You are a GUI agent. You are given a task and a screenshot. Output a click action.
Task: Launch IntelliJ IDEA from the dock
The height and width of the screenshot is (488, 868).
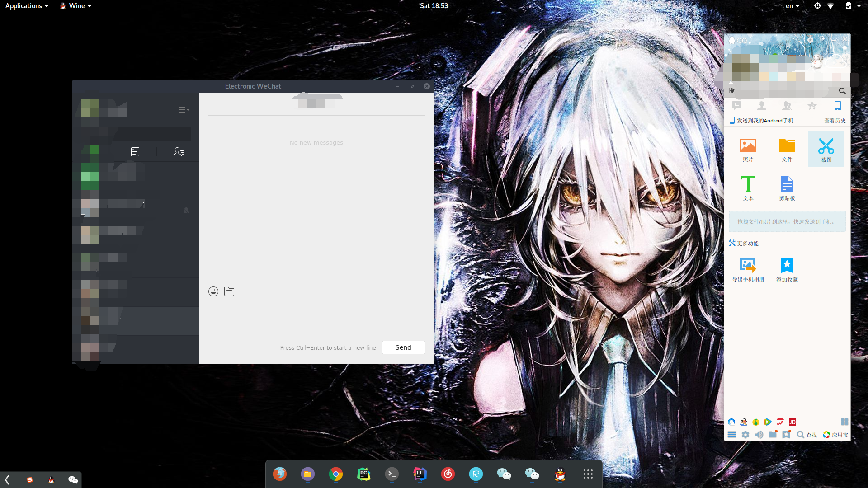[x=420, y=474]
